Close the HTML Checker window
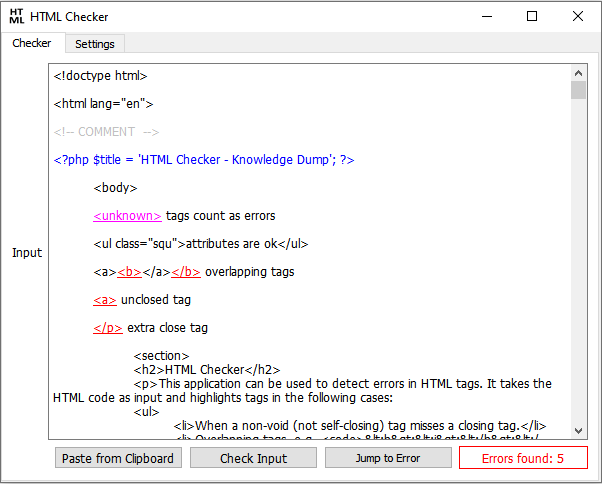The image size is (602, 484). click(578, 16)
